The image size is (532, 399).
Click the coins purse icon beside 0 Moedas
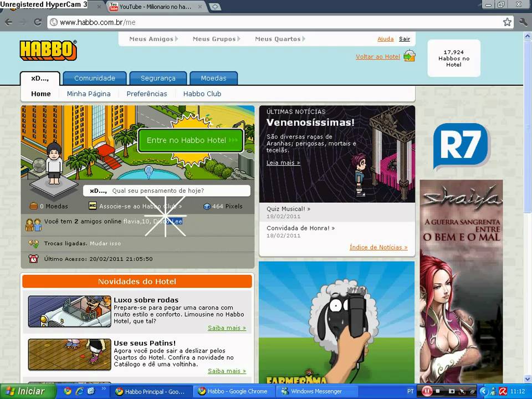pyautogui.click(x=34, y=206)
